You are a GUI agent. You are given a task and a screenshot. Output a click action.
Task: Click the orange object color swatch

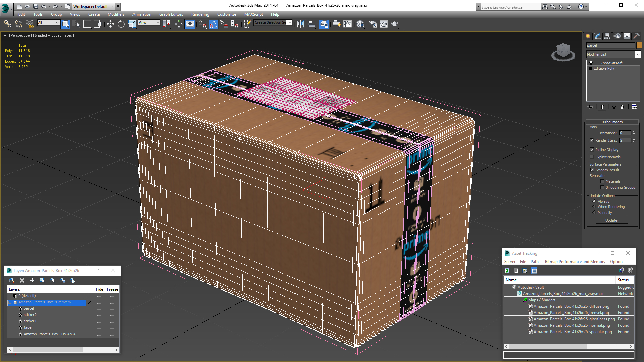coord(639,45)
